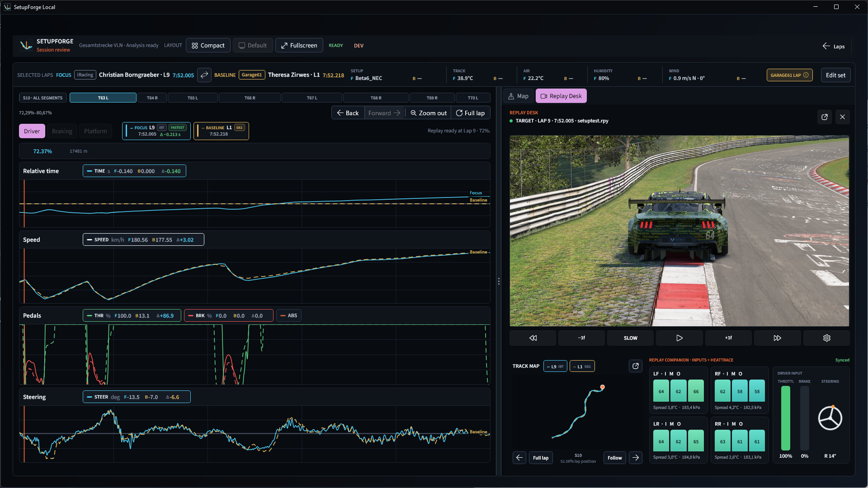Toggle Follow mode on track map

pyautogui.click(x=615, y=458)
